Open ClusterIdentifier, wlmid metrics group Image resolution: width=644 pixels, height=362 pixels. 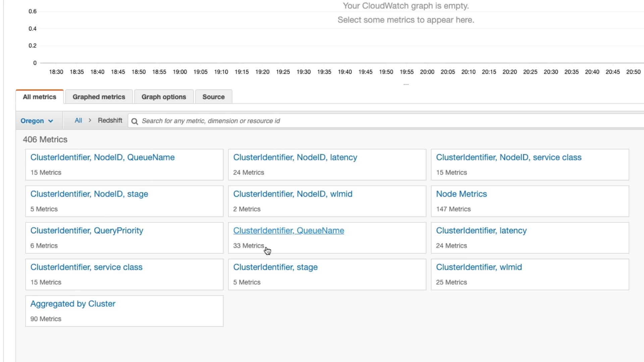(x=479, y=267)
